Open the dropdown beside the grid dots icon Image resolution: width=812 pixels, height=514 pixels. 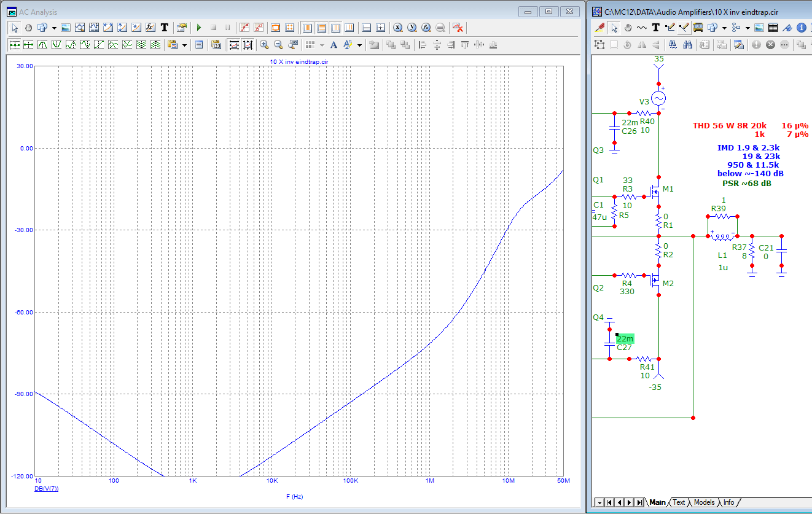click(x=322, y=45)
